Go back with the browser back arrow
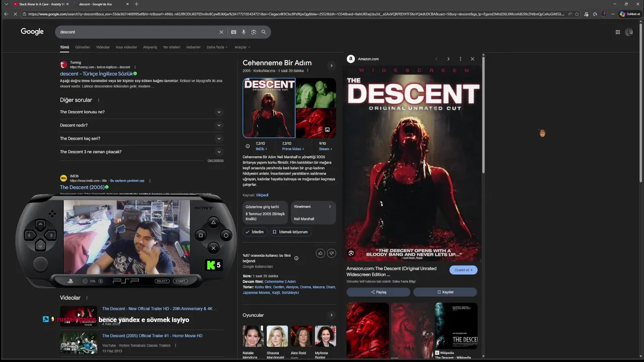The height and width of the screenshot is (362, 644). tap(6, 14)
